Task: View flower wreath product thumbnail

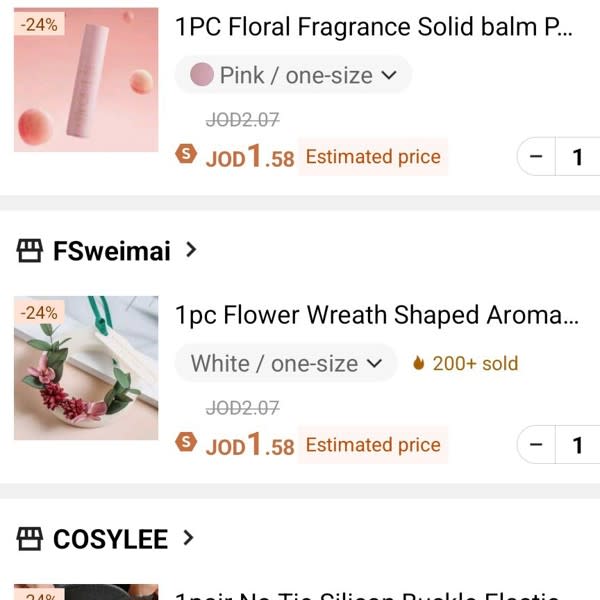Action: (86, 368)
